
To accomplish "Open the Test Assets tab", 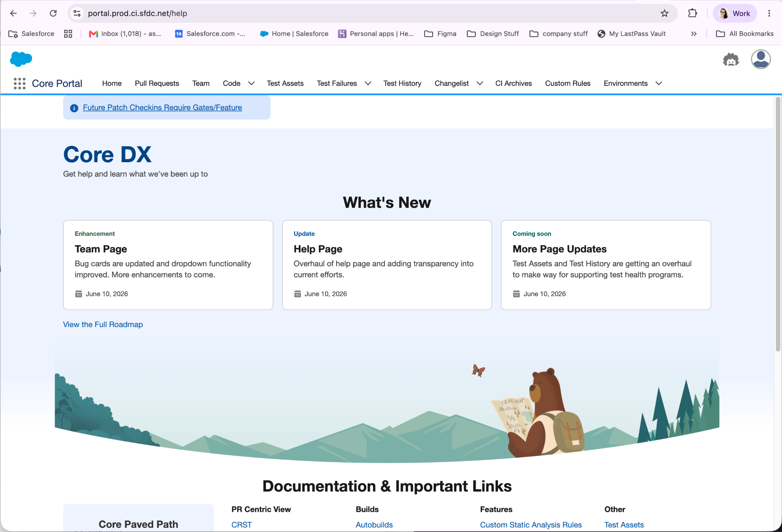I will coord(285,83).
